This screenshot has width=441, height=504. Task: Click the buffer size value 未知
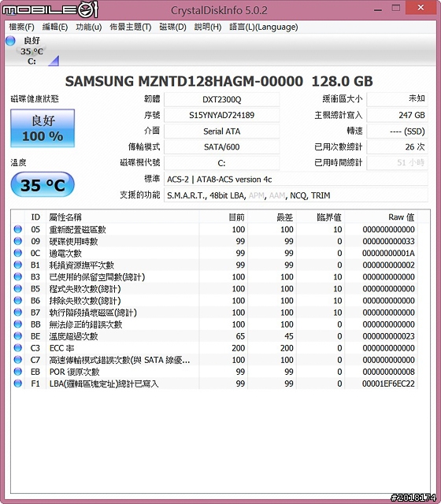point(397,99)
